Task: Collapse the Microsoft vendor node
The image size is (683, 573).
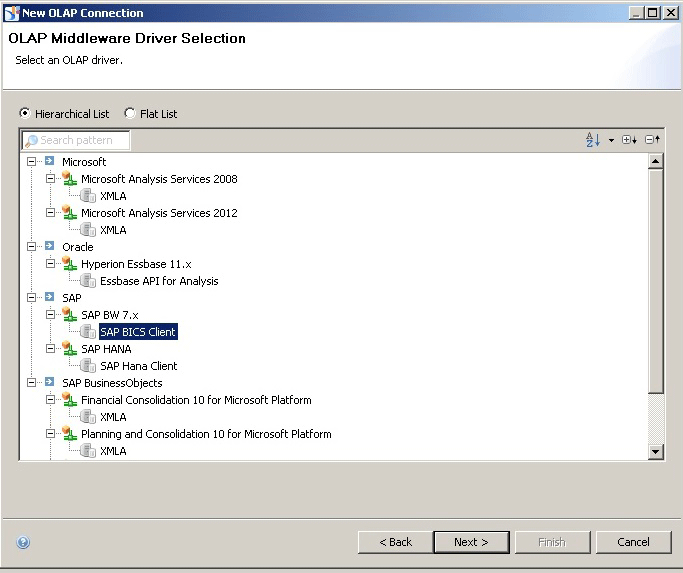Action: point(31,162)
